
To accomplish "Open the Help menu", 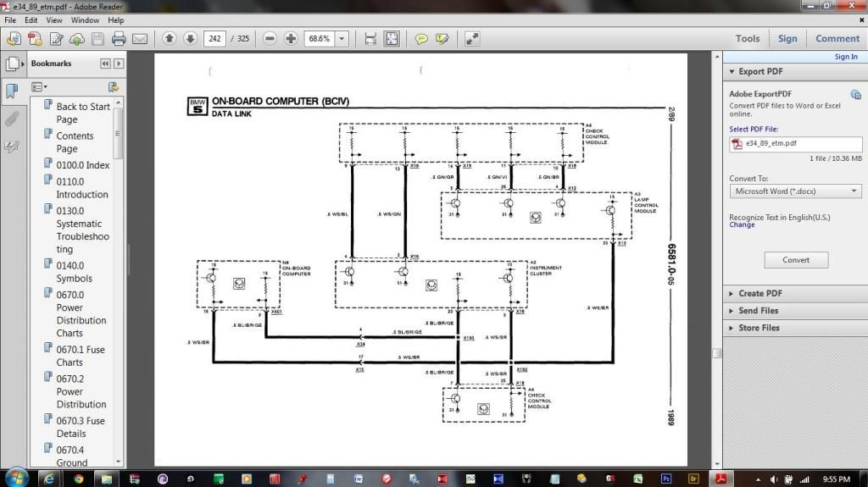I will click(115, 20).
